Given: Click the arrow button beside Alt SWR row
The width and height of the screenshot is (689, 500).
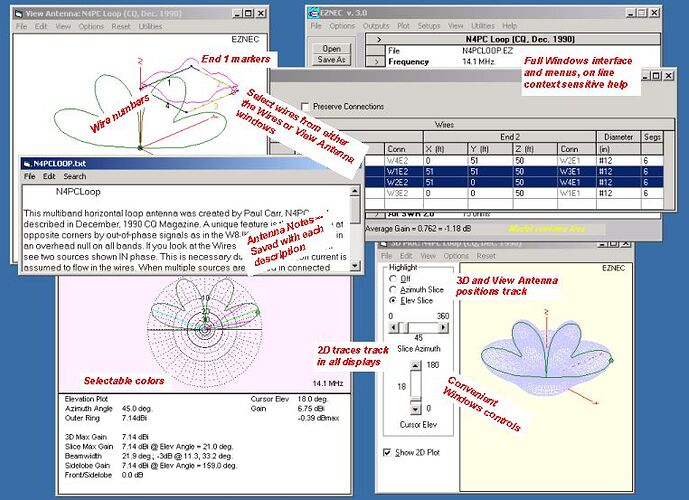Looking at the screenshot, I should click(x=376, y=214).
